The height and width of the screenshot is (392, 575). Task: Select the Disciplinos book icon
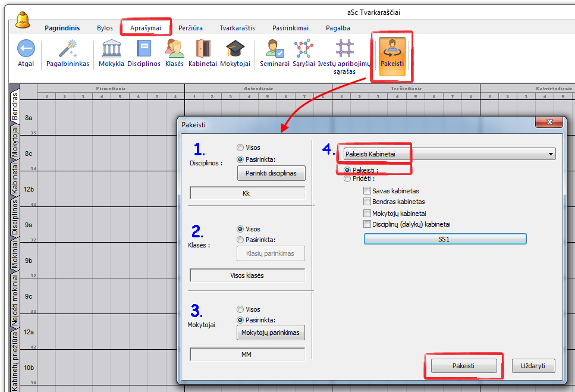143,49
